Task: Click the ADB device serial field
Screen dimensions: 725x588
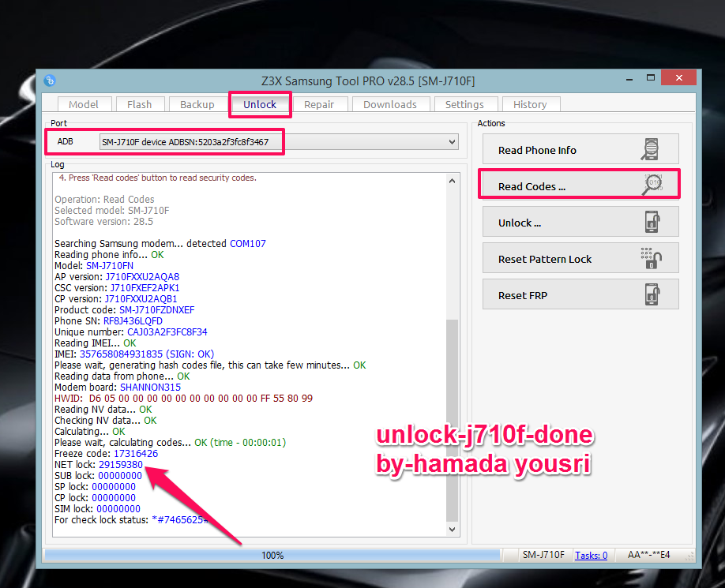Action: pos(279,142)
